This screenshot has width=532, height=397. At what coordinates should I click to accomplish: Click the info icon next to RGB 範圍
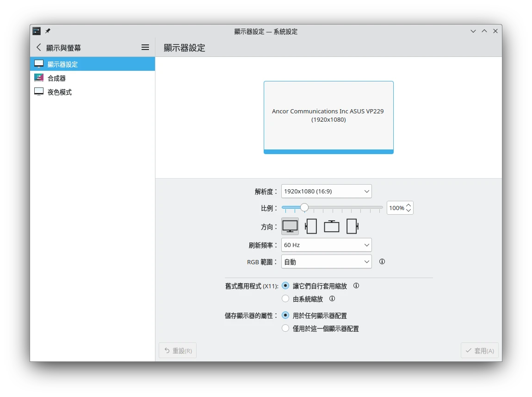click(x=382, y=261)
